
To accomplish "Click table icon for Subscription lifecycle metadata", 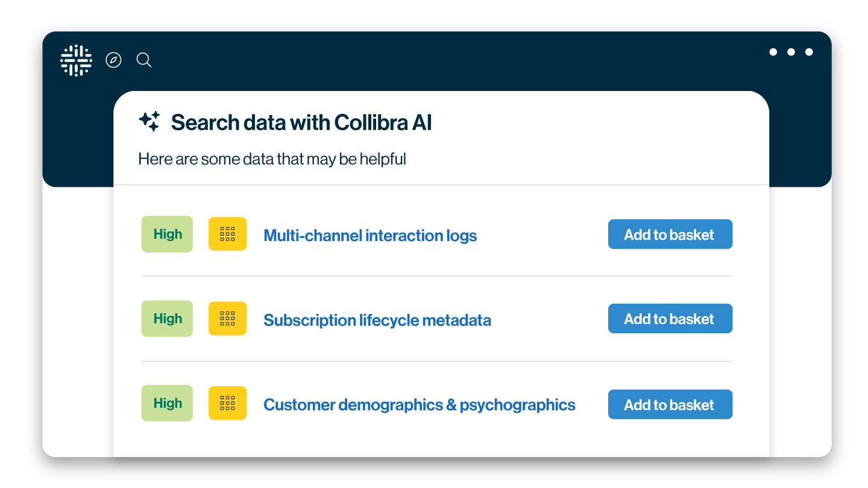I will click(x=227, y=319).
